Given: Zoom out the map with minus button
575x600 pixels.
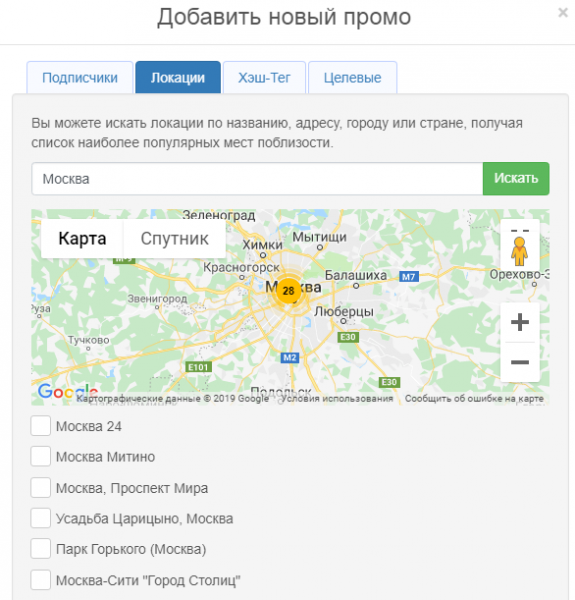Looking at the screenshot, I should [x=520, y=362].
